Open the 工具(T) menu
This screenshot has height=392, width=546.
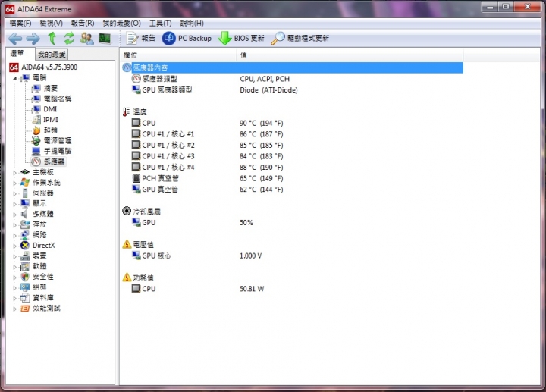[x=161, y=24]
